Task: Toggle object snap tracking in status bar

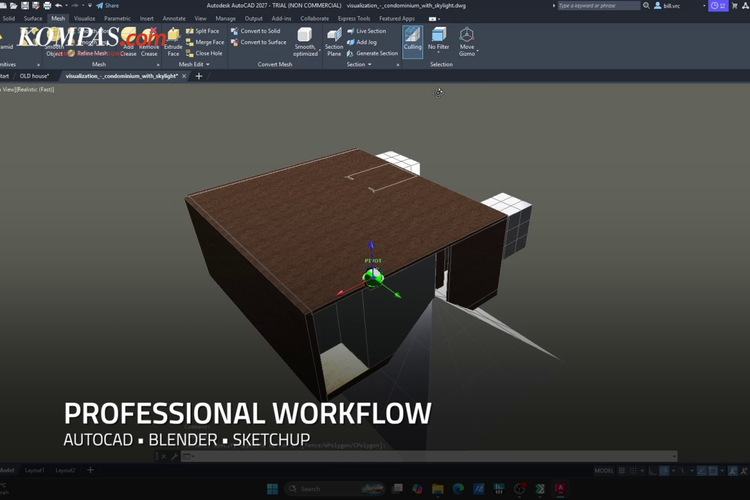Action: (x=702, y=471)
